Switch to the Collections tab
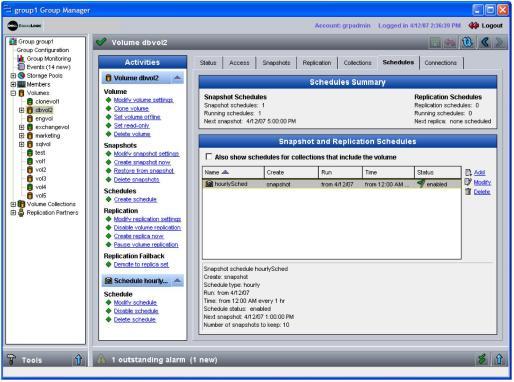Image resolution: width=514 pixels, height=382 pixels. 357,63
